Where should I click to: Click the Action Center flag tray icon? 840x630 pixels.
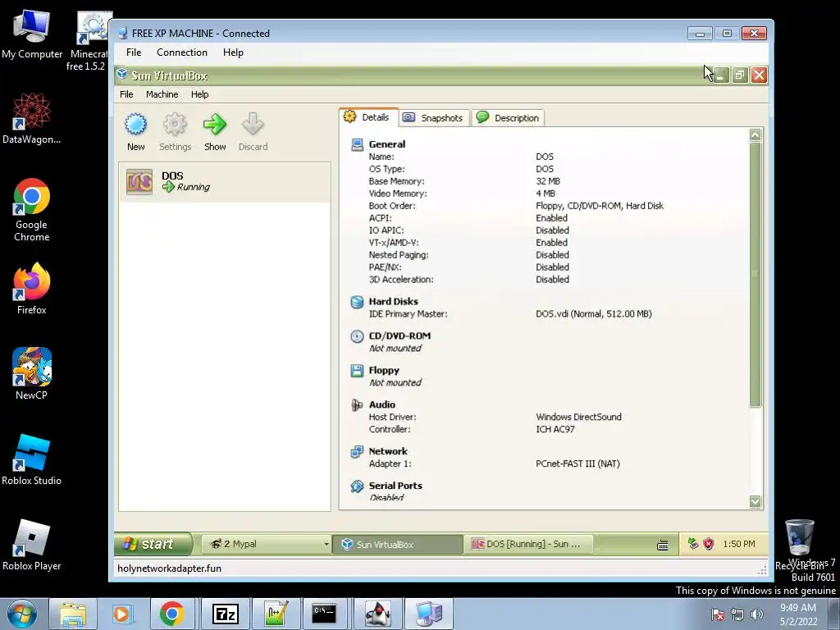click(x=718, y=614)
